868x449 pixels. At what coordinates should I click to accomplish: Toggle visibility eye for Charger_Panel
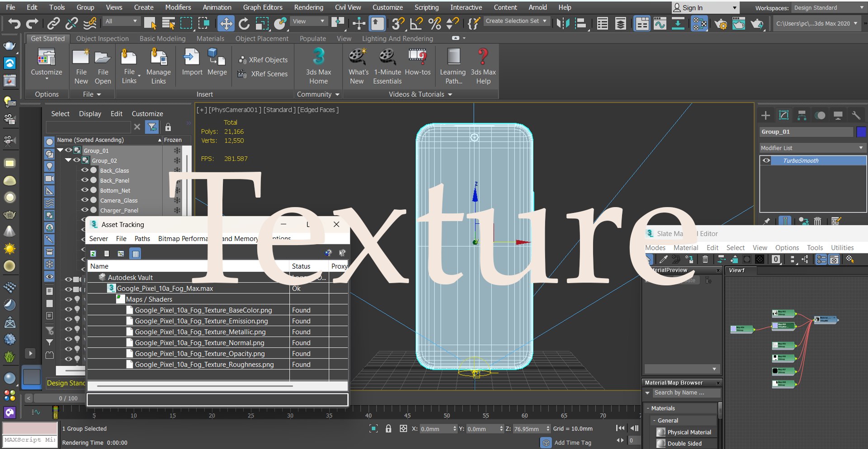pos(85,210)
